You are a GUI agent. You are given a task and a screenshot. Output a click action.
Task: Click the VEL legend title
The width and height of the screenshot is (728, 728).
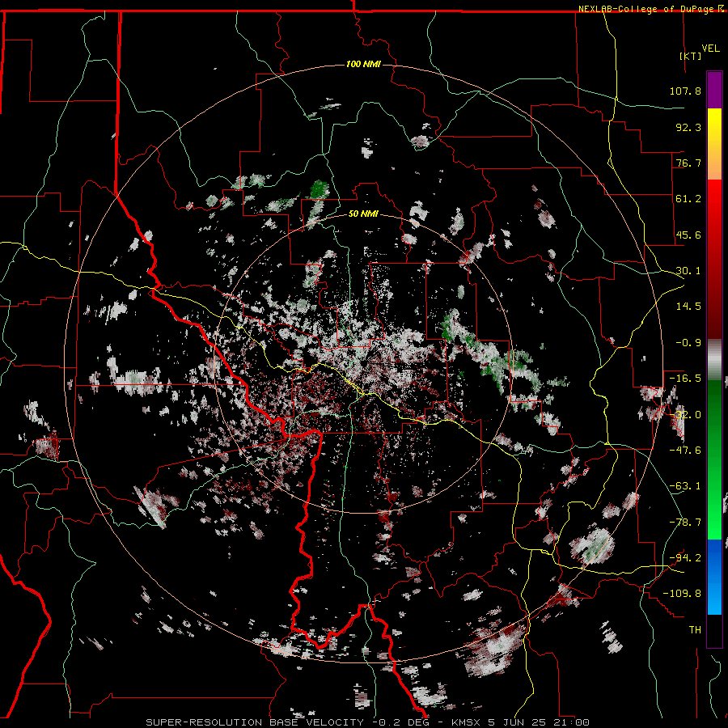click(710, 49)
